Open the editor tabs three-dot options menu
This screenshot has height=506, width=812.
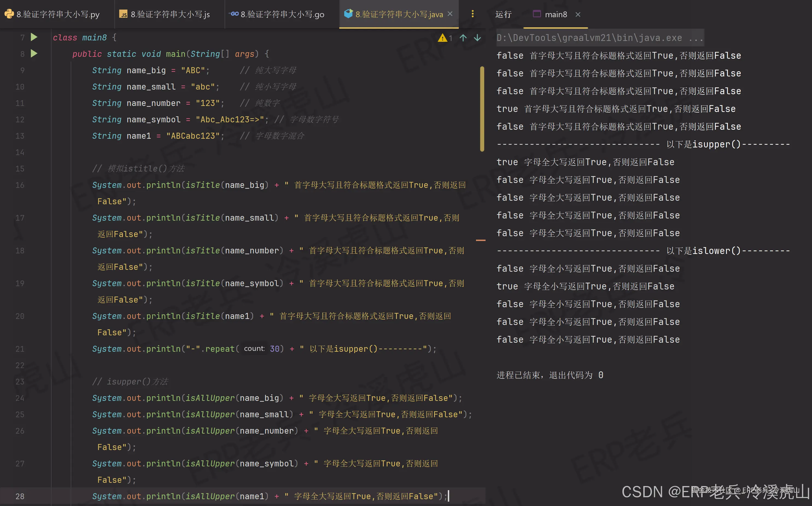pos(472,14)
